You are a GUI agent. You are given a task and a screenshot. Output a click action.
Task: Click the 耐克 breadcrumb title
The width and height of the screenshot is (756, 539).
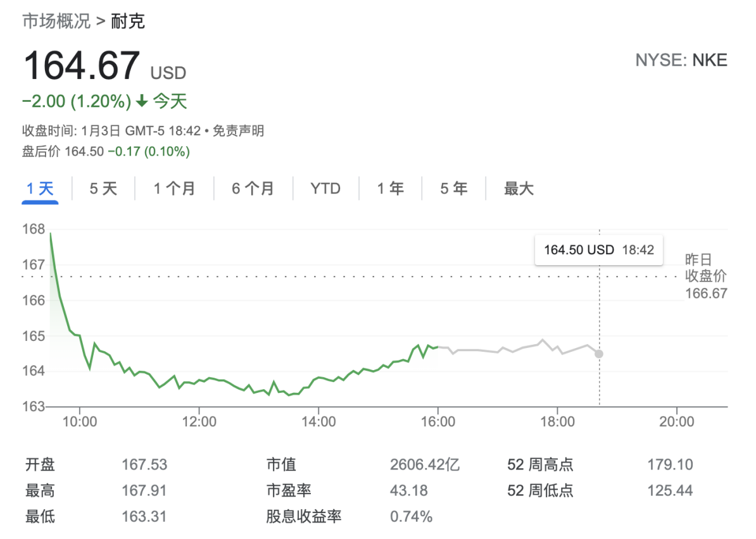[x=128, y=22]
